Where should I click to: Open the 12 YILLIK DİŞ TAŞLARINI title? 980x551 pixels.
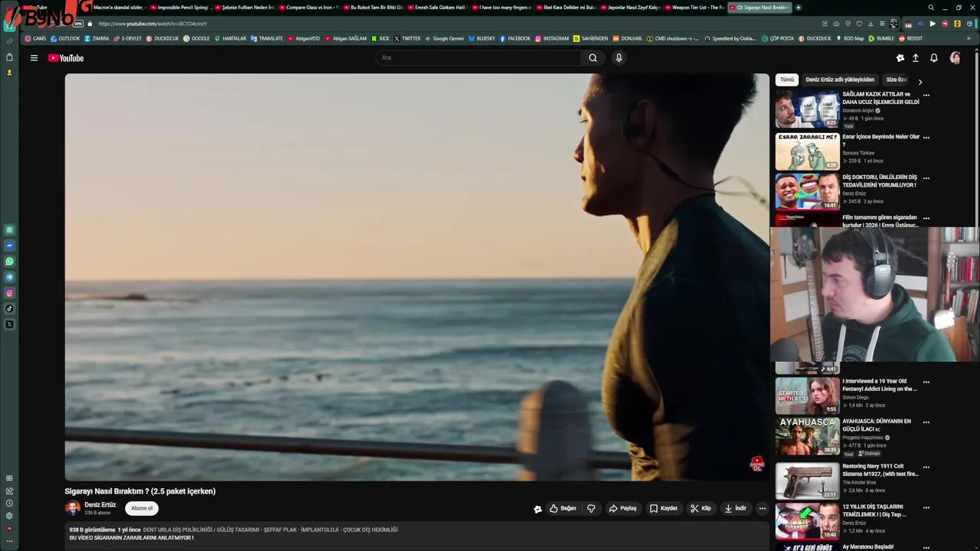pos(874,510)
